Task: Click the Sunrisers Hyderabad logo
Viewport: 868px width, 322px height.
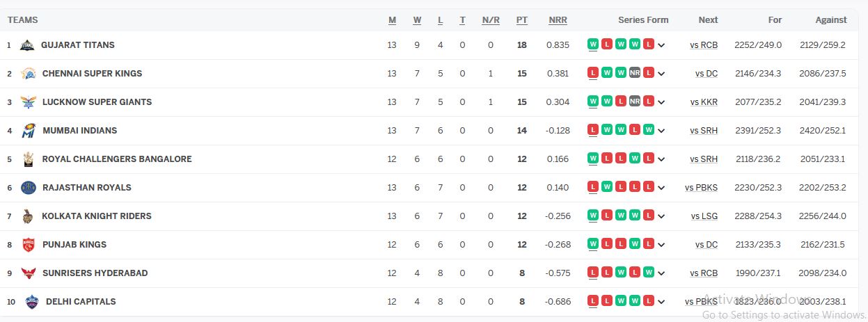Action: (x=28, y=273)
